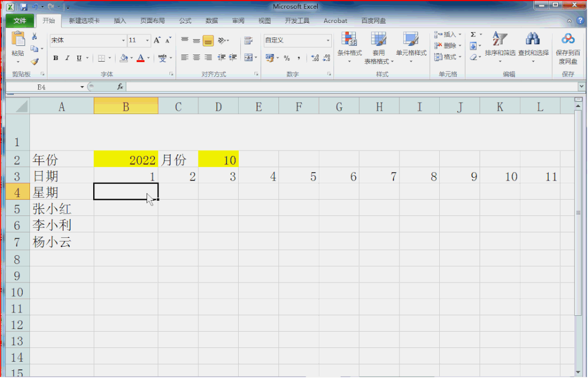This screenshot has height=378, width=588.
Task: Apply comma style number format
Action: pyautogui.click(x=299, y=58)
